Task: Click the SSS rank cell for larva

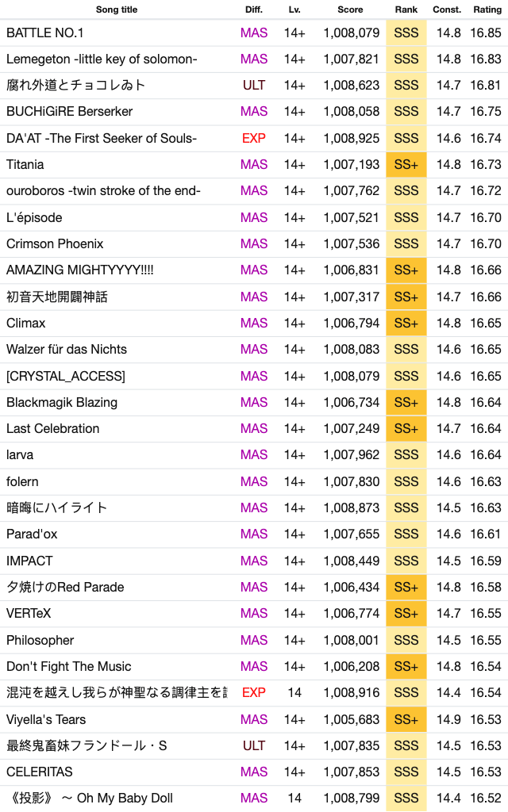Action: click(x=406, y=454)
